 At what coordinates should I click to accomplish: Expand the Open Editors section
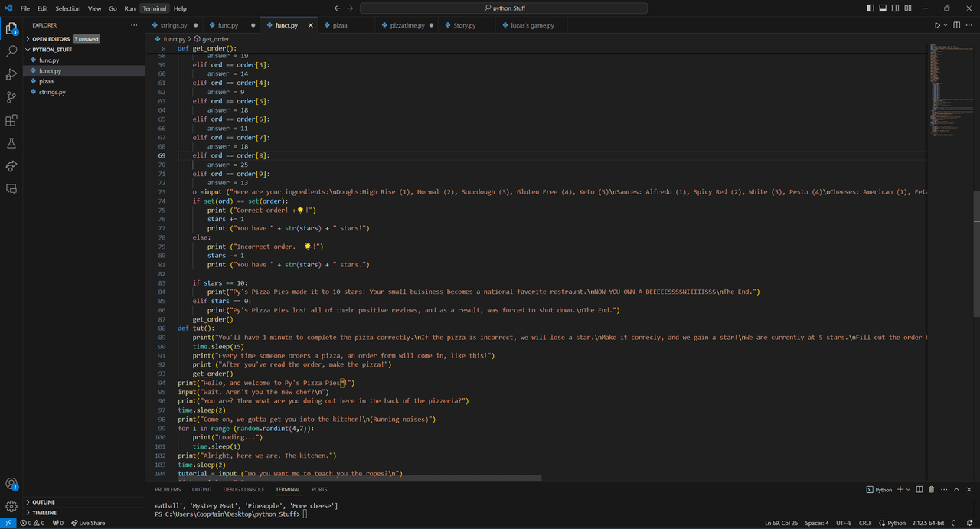(51, 39)
